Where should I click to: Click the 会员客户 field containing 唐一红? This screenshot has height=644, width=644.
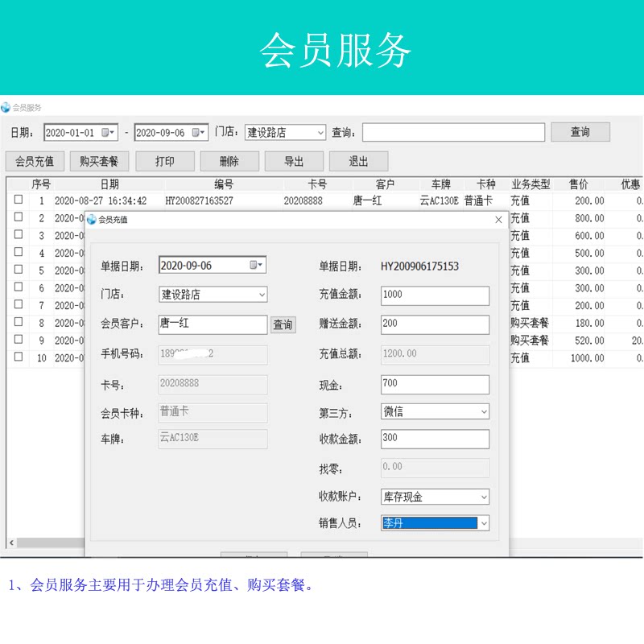(x=213, y=324)
